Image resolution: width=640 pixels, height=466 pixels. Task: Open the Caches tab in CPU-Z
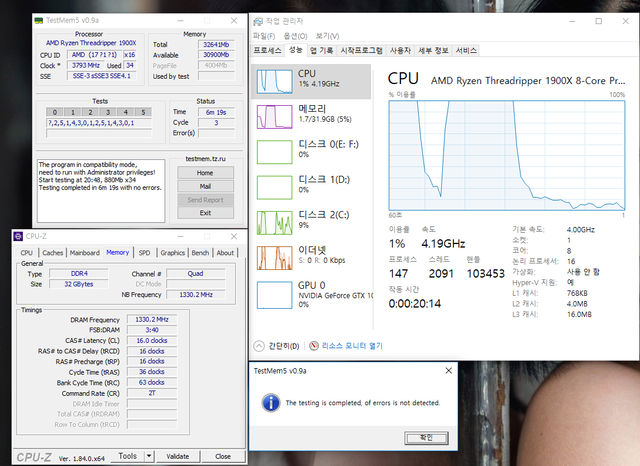[x=53, y=253]
